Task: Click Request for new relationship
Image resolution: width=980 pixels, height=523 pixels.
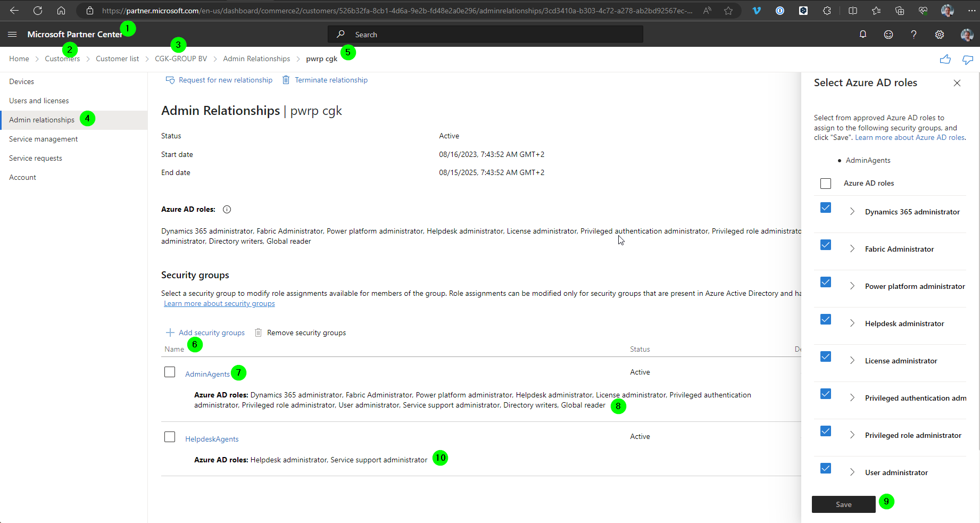Action: [x=219, y=80]
